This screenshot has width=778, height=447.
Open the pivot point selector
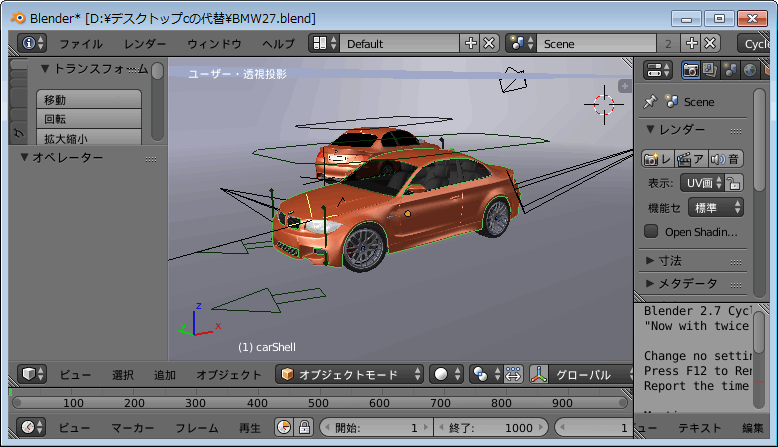(x=486, y=374)
